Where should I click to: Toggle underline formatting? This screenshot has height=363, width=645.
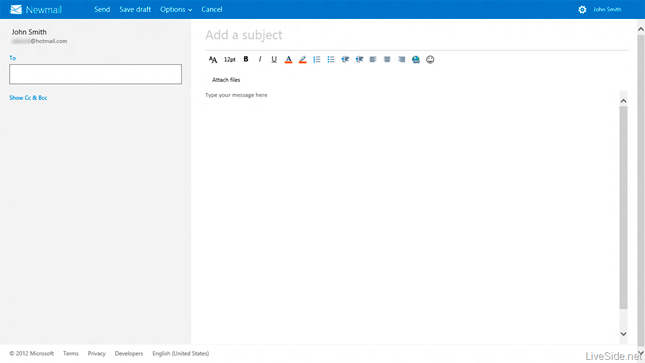tap(274, 59)
